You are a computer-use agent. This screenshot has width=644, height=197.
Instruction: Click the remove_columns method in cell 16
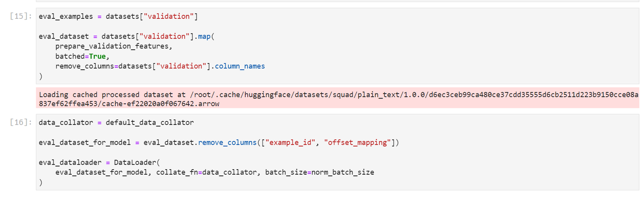(225, 143)
